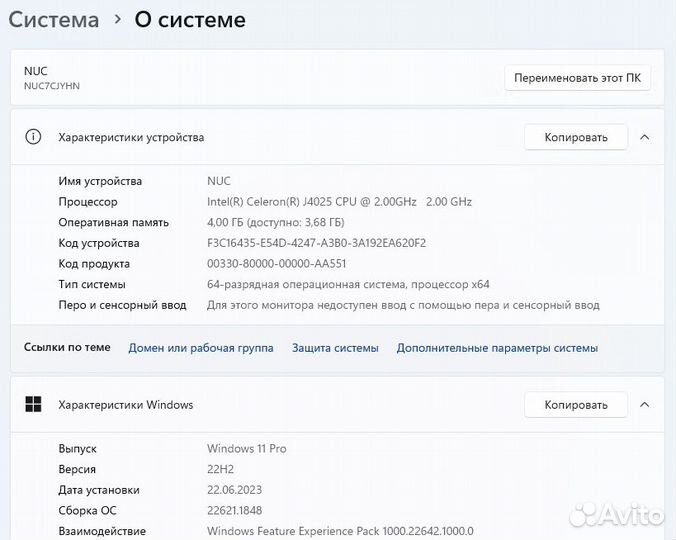Open Дополнительные параметры системы link

[497, 348]
